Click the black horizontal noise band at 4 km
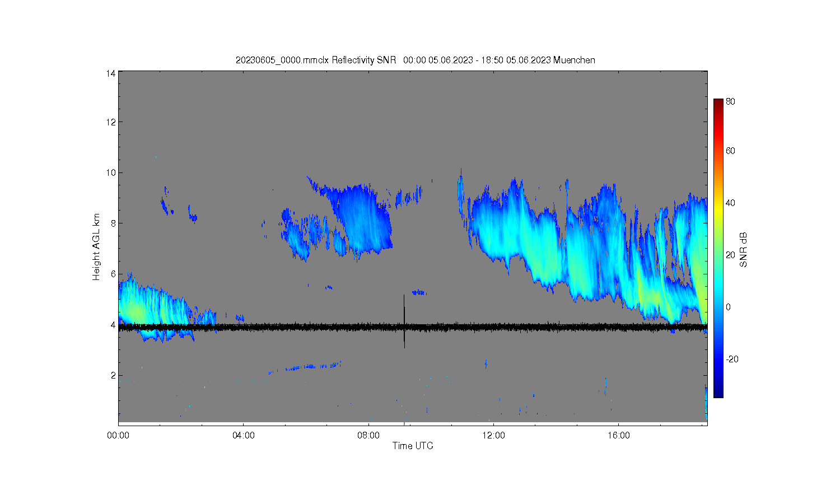Screen dimensions: 840x504 [x=413, y=327]
